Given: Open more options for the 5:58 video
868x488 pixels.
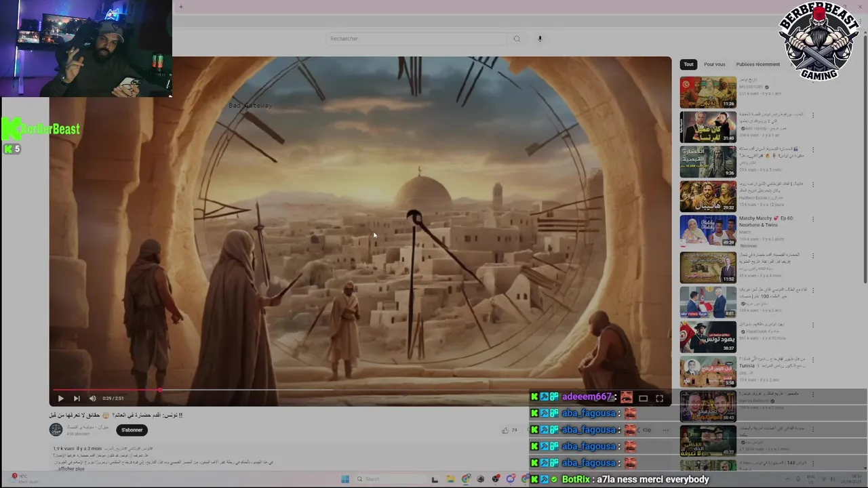Looking at the screenshot, I should point(812,360).
